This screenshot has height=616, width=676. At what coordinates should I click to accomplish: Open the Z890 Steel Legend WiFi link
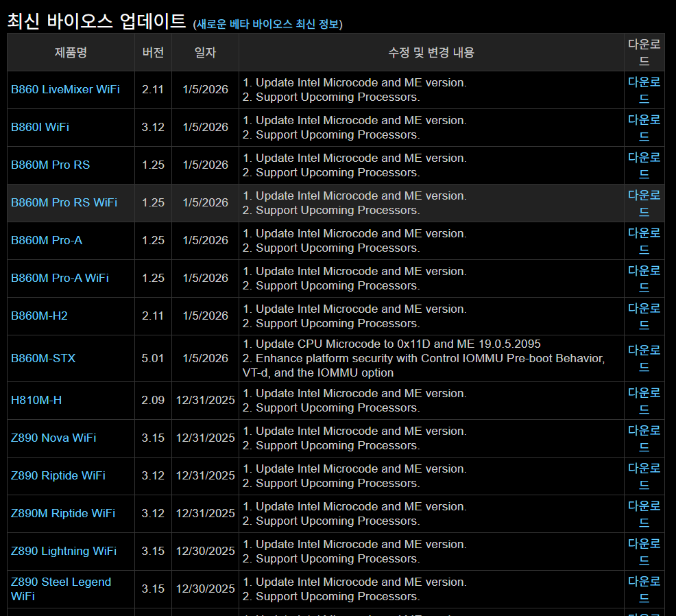(x=61, y=589)
